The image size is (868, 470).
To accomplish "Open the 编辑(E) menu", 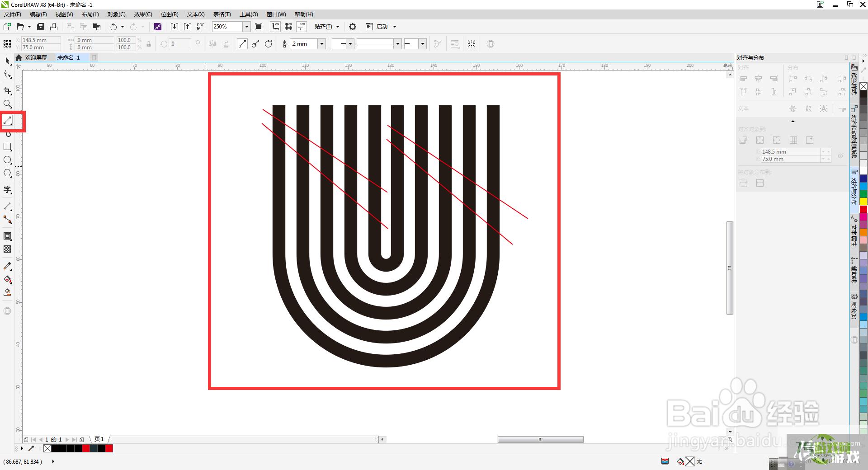I will coord(38,14).
